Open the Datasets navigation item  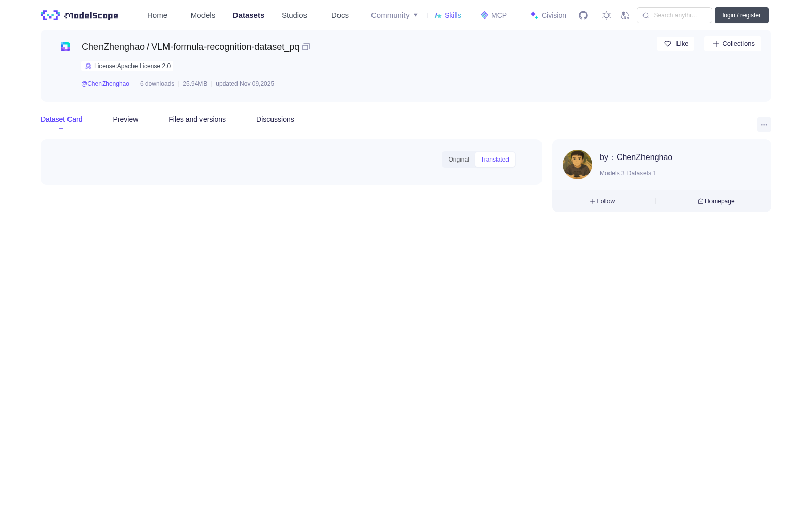click(x=249, y=15)
